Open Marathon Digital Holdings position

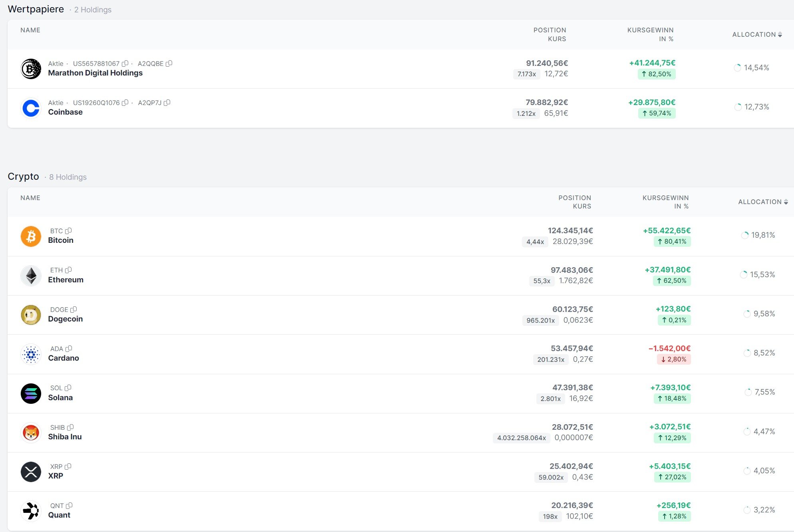pos(95,73)
